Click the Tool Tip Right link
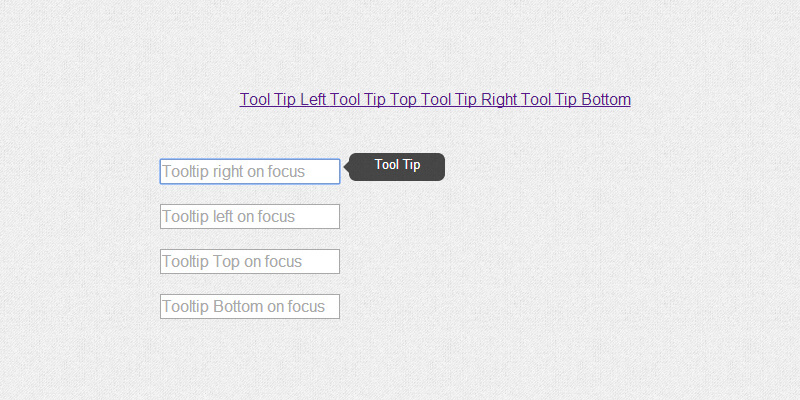This screenshot has width=800, height=400. [469, 100]
